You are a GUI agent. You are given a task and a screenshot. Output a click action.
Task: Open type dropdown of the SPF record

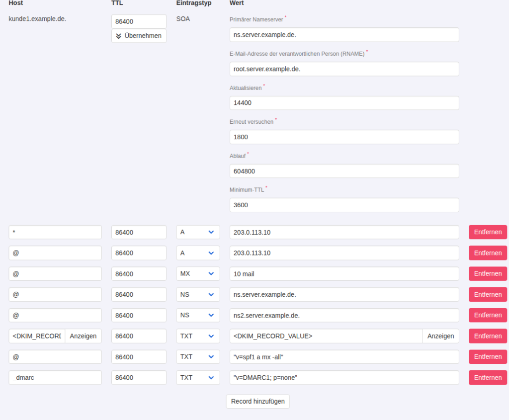click(x=198, y=357)
